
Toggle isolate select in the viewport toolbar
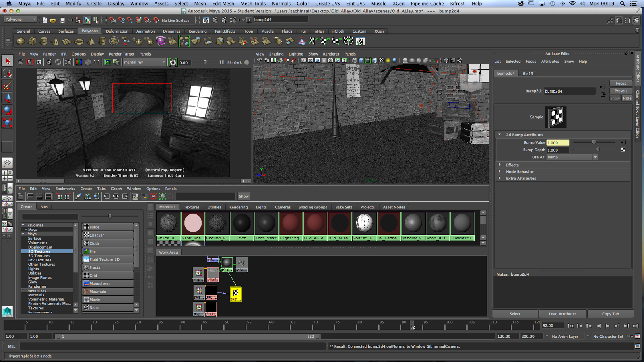[x=436, y=60]
